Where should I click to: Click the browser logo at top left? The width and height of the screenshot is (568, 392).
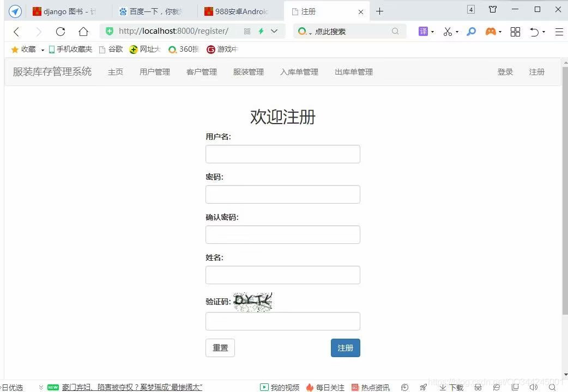15,11
